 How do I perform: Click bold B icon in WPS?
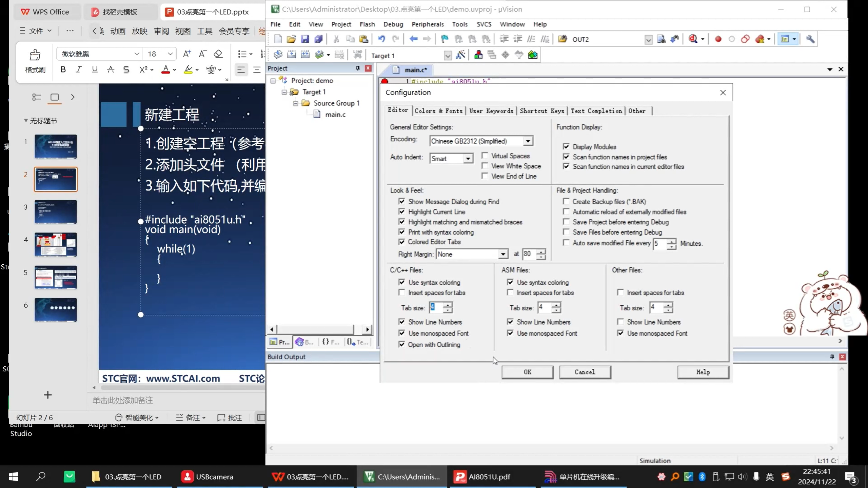click(x=63, y=69)
